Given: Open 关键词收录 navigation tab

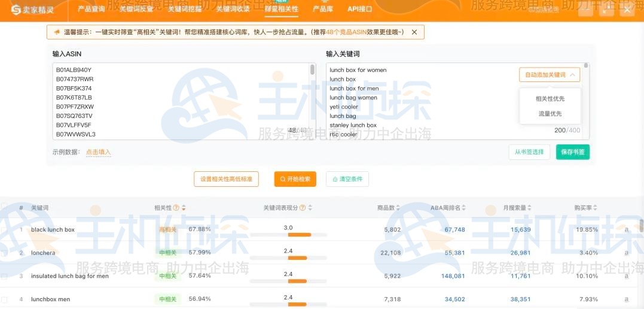Looking at the screenshot, I should [233, 9].
